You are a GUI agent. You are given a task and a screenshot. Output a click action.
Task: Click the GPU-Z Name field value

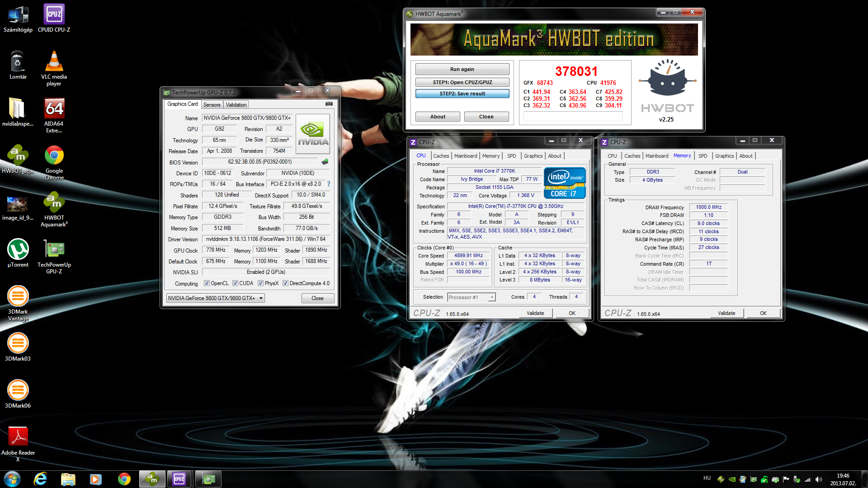tap(247, 118)
